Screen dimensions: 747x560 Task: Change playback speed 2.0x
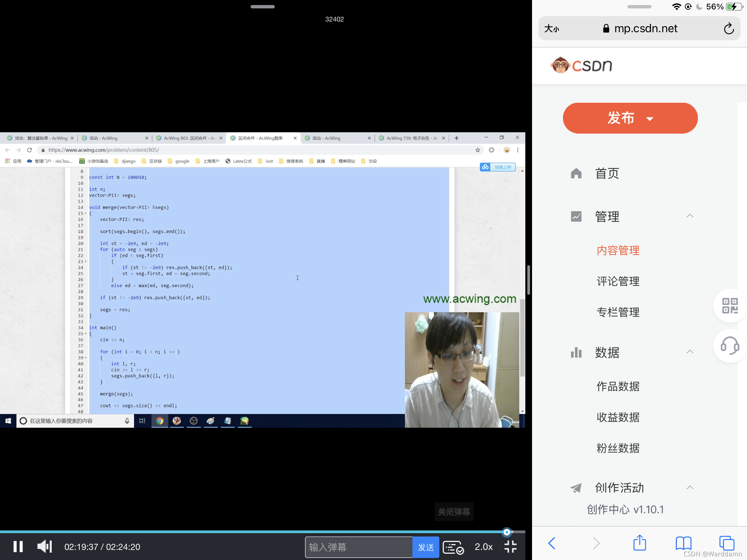tap(483, 547)
